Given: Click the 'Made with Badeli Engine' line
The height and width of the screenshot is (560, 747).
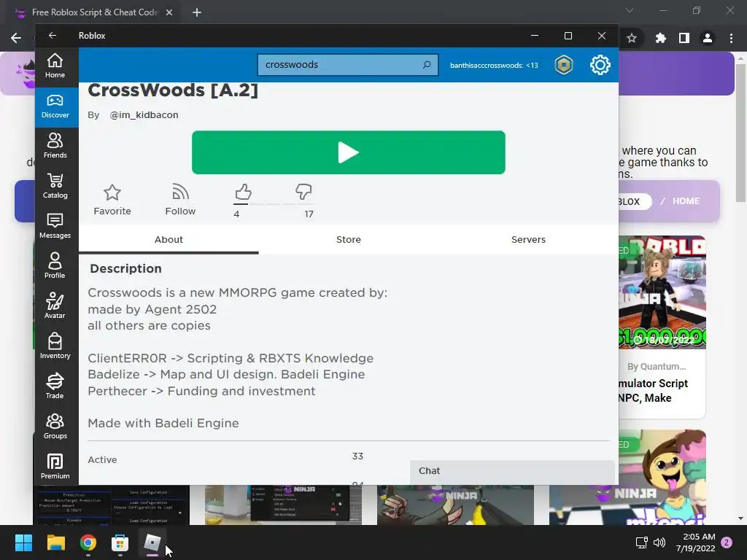Looking at the screenshot, I should (x=163, y=423).
